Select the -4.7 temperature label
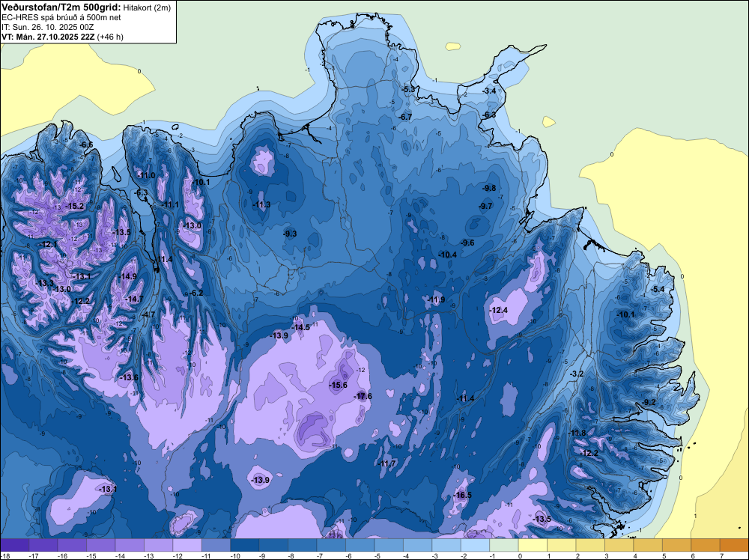 pos(148,314)
